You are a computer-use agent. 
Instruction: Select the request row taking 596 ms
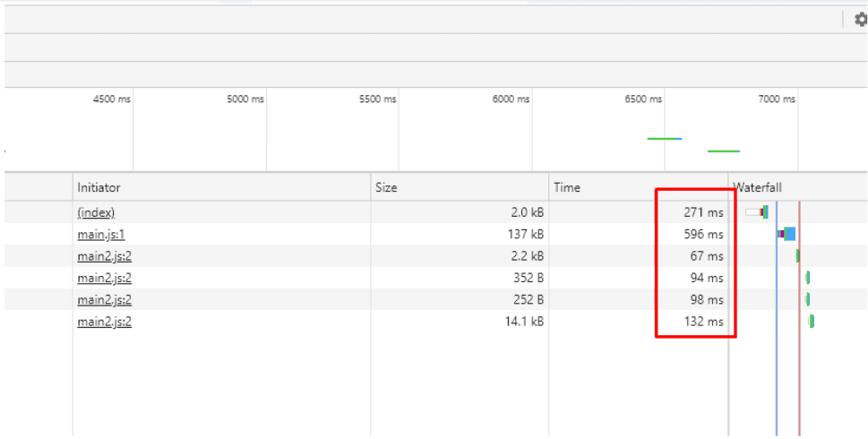click(436, 235)
